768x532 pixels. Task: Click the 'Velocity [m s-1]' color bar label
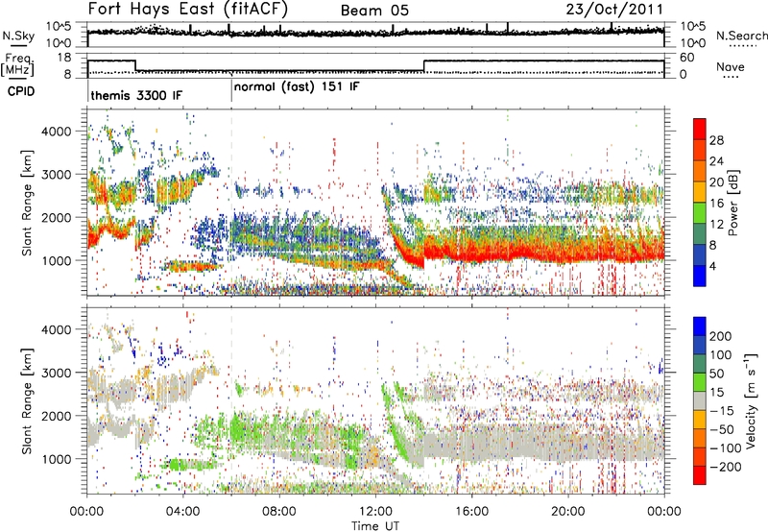coord(751,400)
